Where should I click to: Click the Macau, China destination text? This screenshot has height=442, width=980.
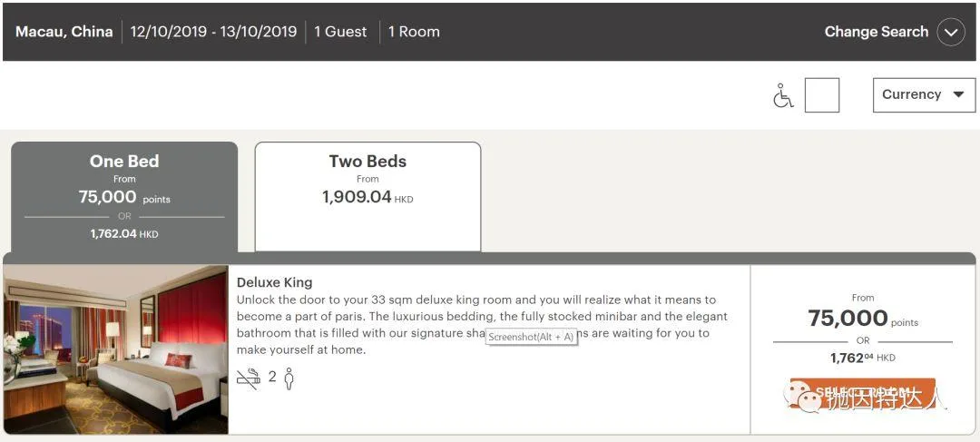point(64,32)
